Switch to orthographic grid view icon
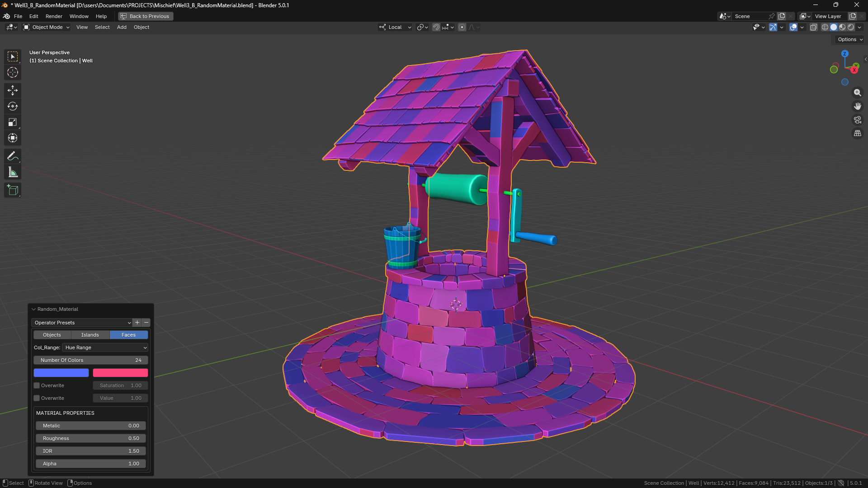 [857, 133]
